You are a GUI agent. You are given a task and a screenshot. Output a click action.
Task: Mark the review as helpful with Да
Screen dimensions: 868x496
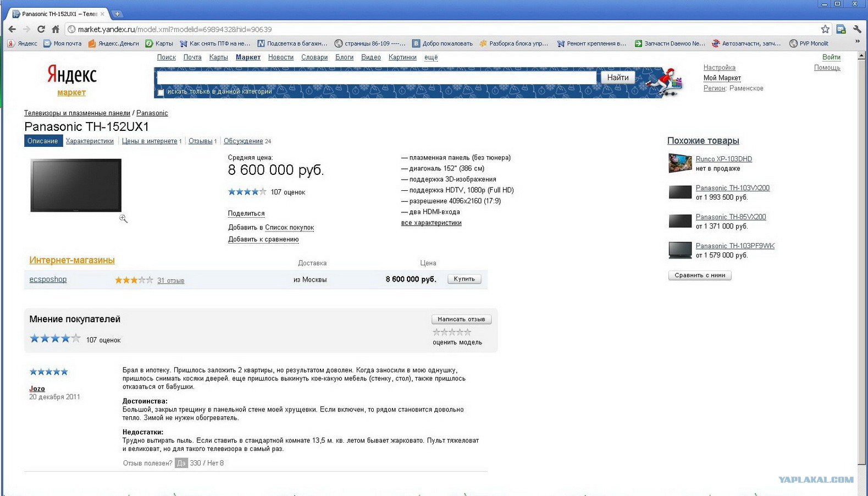181,464
